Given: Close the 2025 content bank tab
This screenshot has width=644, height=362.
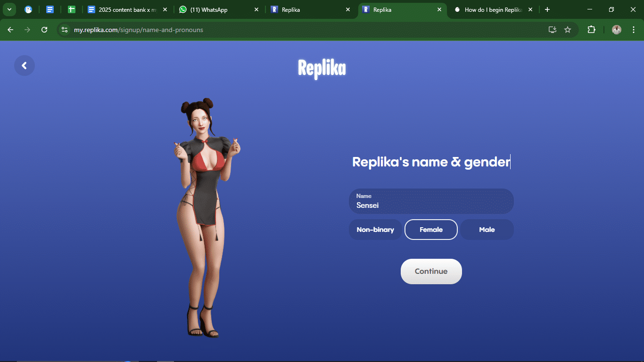Looking at the screenshot, I should 165,9.
